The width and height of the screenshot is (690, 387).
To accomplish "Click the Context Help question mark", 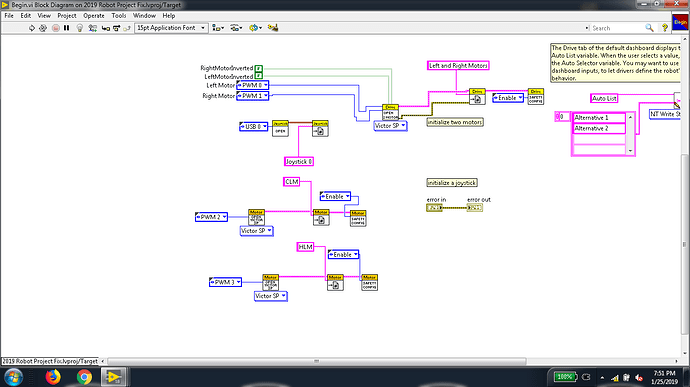I will click(x=665, y=28).
